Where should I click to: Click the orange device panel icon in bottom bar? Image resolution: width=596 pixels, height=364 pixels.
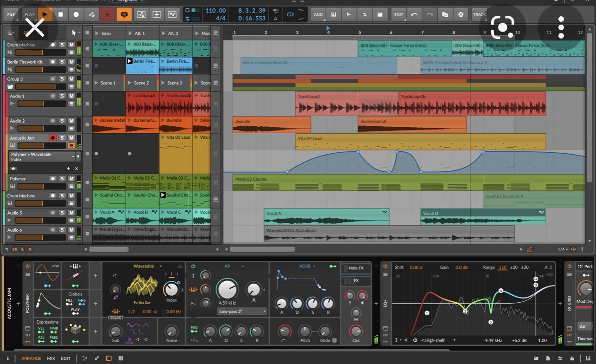(x=109, y=358)
